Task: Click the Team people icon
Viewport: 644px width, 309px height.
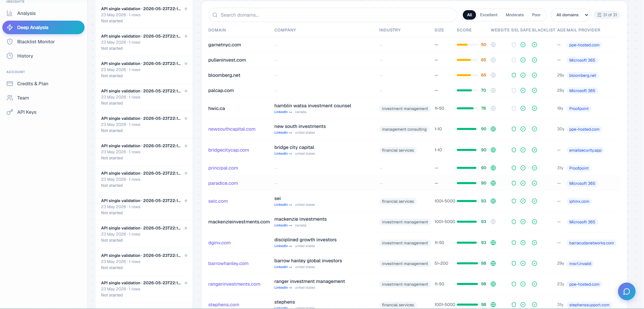Action: 10,98
